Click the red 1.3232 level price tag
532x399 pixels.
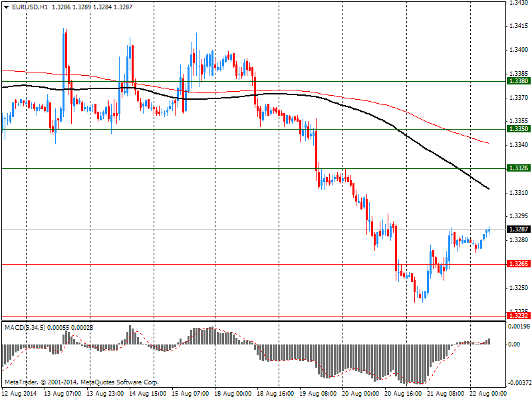click(x=518, y=316)
